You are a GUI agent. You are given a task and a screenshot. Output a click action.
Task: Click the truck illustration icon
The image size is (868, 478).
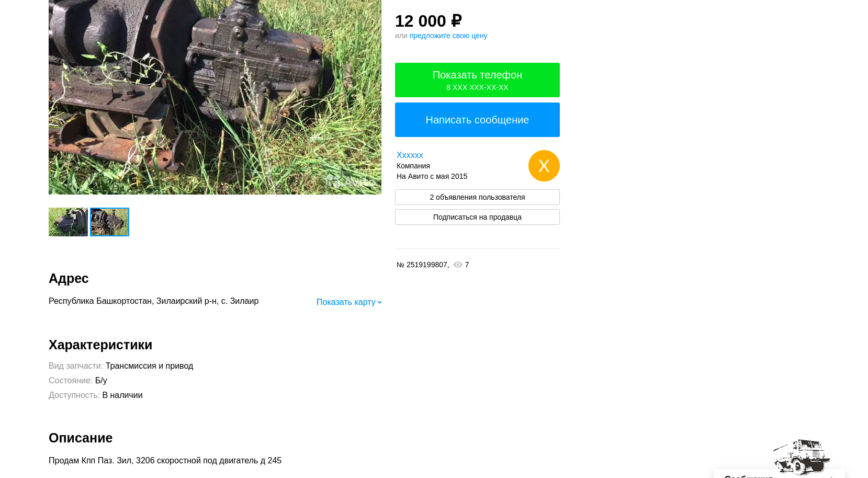click(801, 457)
